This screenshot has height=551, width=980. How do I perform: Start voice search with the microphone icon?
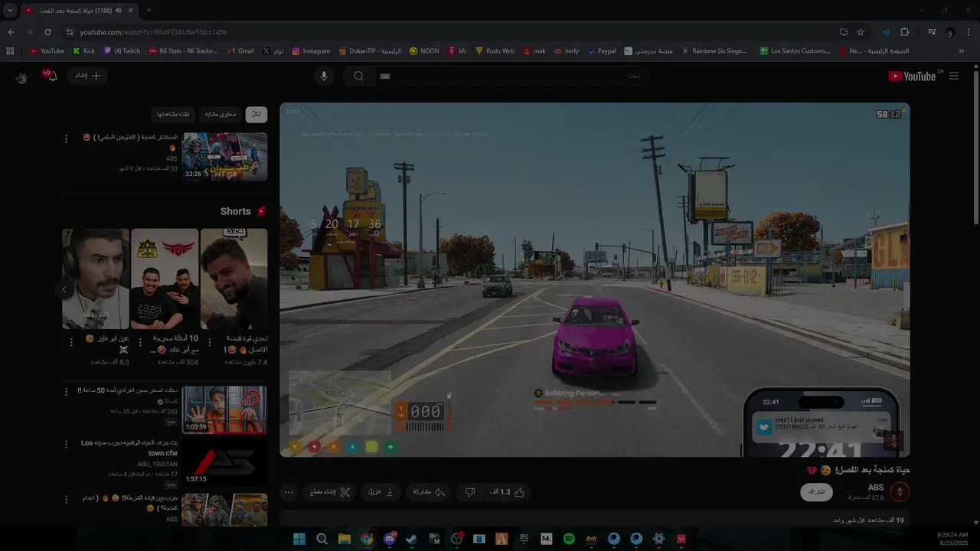point(324,76)
